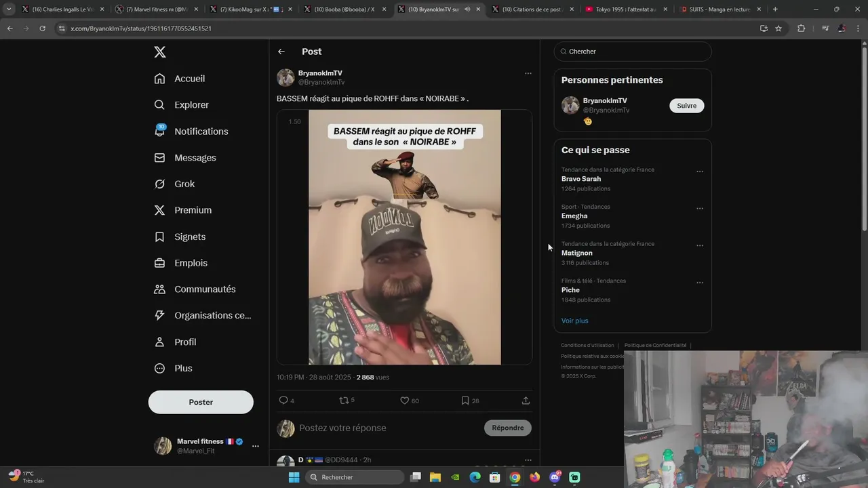This screenshot has height=488, width=868.
Task: Click the x.com address bar
Action: [407, 28]
